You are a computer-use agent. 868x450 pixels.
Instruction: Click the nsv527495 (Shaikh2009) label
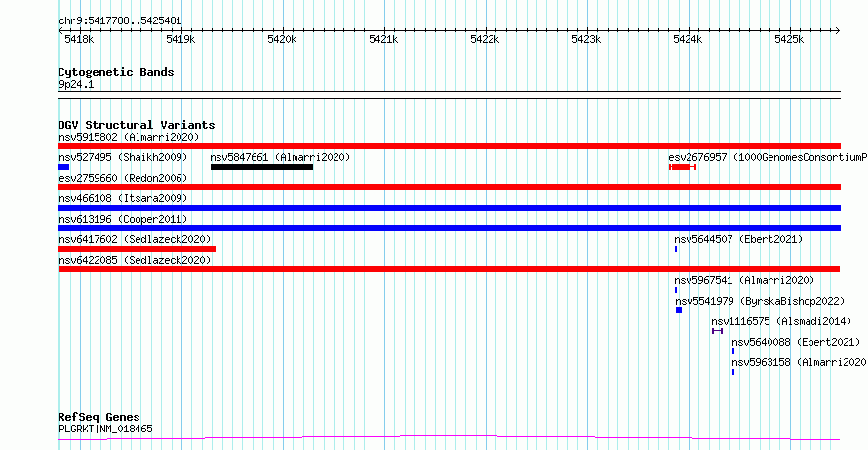(123, 157)
